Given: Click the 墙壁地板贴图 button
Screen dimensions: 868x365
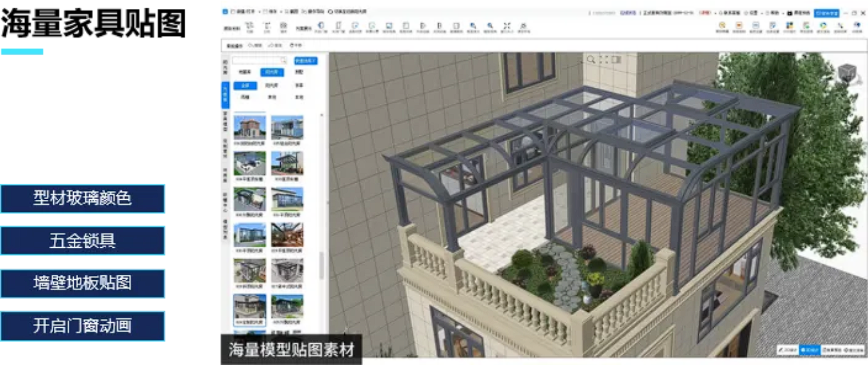Looking at the screenshot, I should tap(82, 284).
